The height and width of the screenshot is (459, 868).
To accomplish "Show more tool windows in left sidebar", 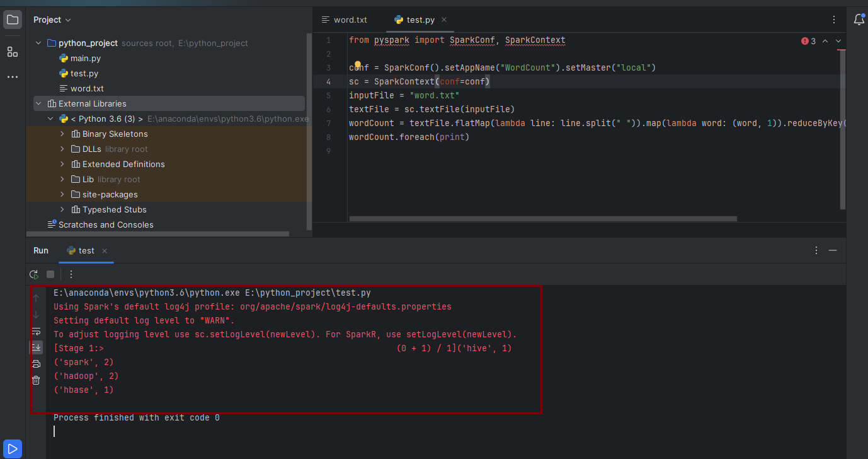I will (x=13, y=77).
